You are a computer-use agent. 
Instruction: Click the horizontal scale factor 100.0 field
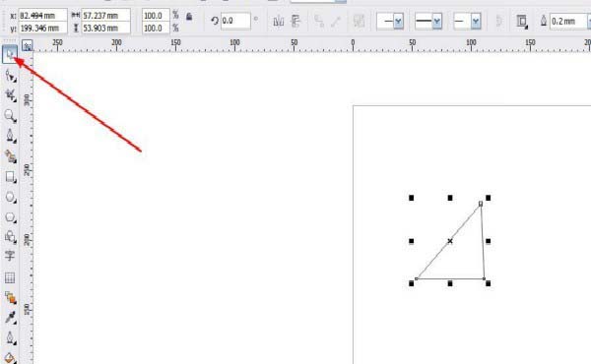click(156, 16)
